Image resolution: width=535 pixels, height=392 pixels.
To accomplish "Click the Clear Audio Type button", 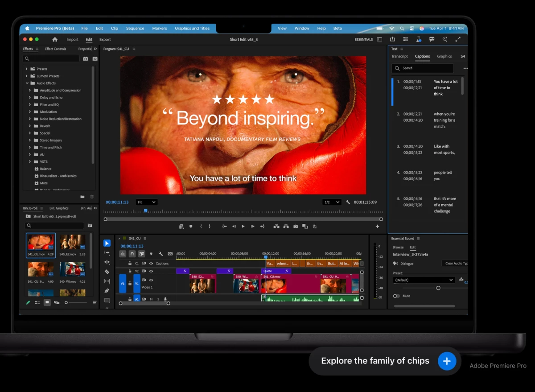I will click(456, 264).
